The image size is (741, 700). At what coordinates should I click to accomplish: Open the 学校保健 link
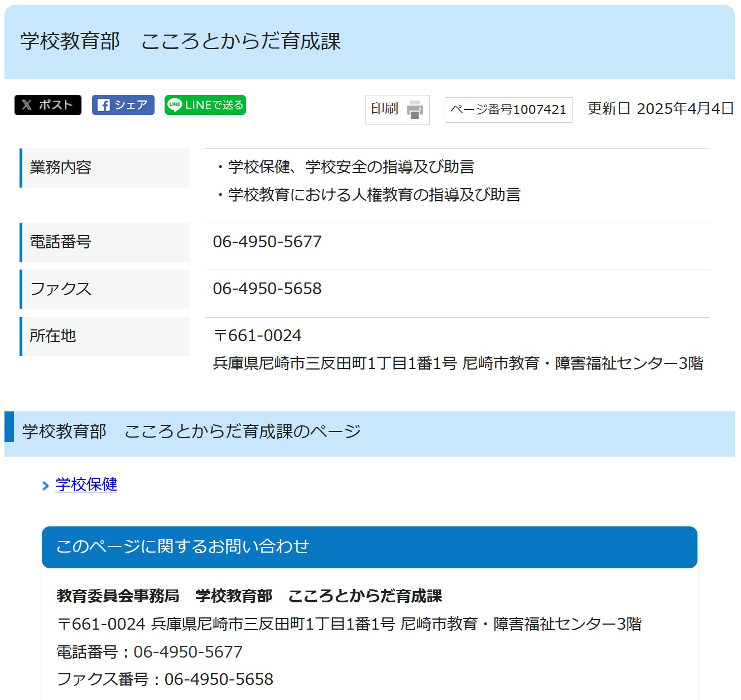[x=86, y=485]
